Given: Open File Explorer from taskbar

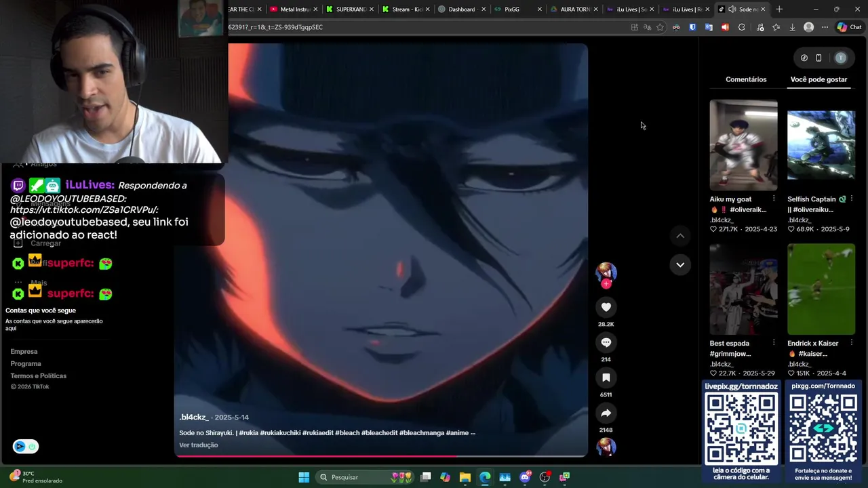Looking at the screenshot, I should coord(465,477).
